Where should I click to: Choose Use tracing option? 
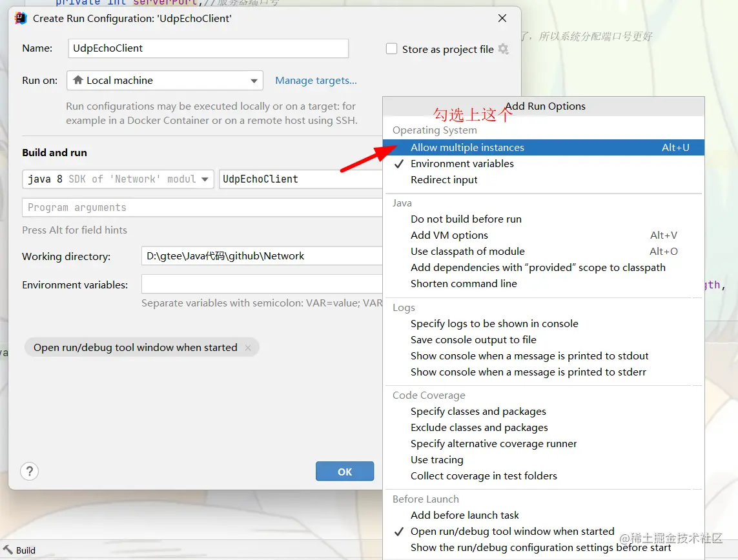click(543, 460)
